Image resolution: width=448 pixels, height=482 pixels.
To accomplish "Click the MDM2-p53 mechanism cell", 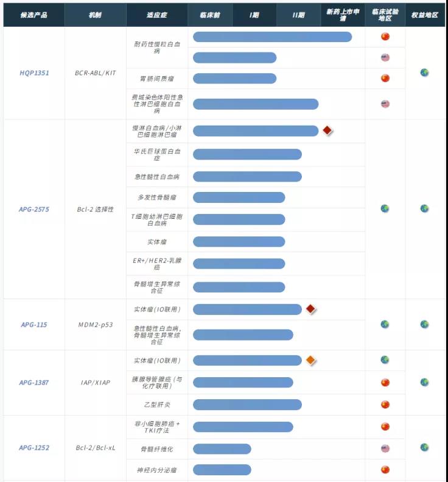I will (x=96, y=325).
